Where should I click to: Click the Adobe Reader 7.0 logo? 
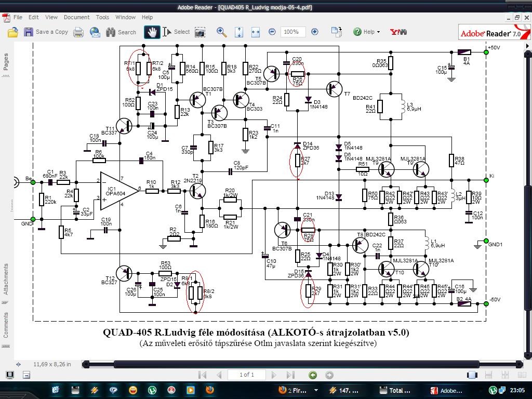[494, 32]
